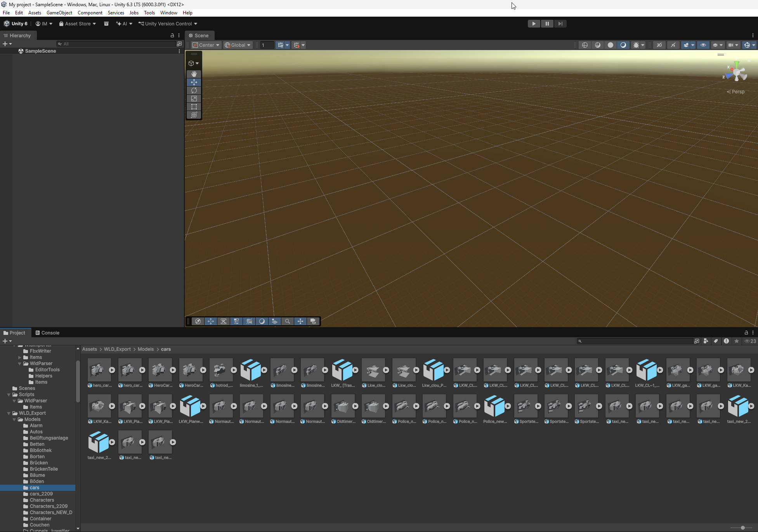Toggle the Project panel lock icon
Viewport: 758px width, 532px height.
coord(746,333)
